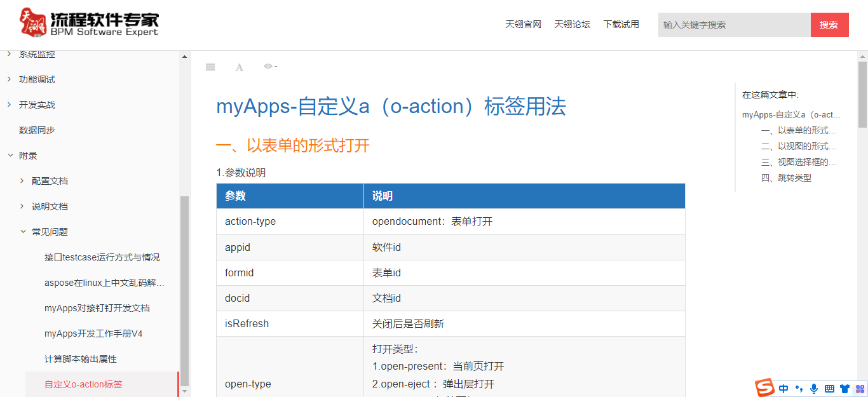Go to 天翎官网 link
Viewport: 868px width, 397px height.
(523, 24)
